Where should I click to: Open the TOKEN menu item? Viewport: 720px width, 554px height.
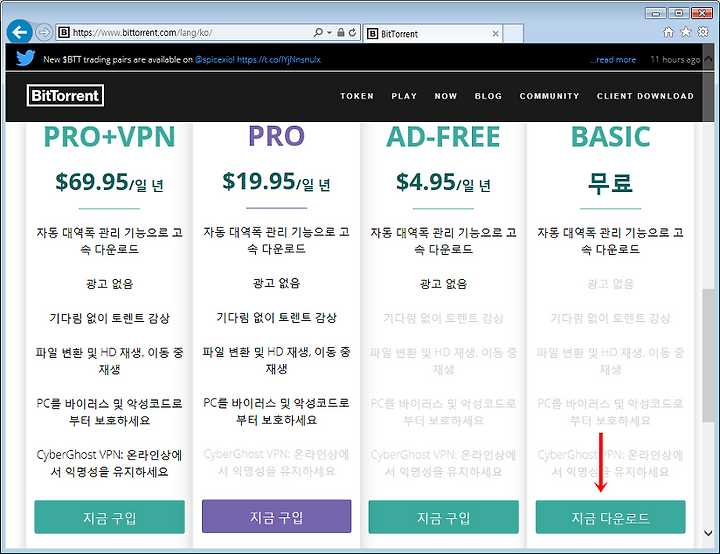coord(357,96)
